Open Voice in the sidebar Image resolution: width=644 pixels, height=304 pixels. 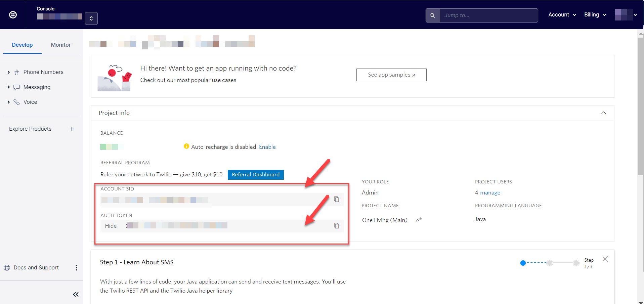(x=30, y=102)
